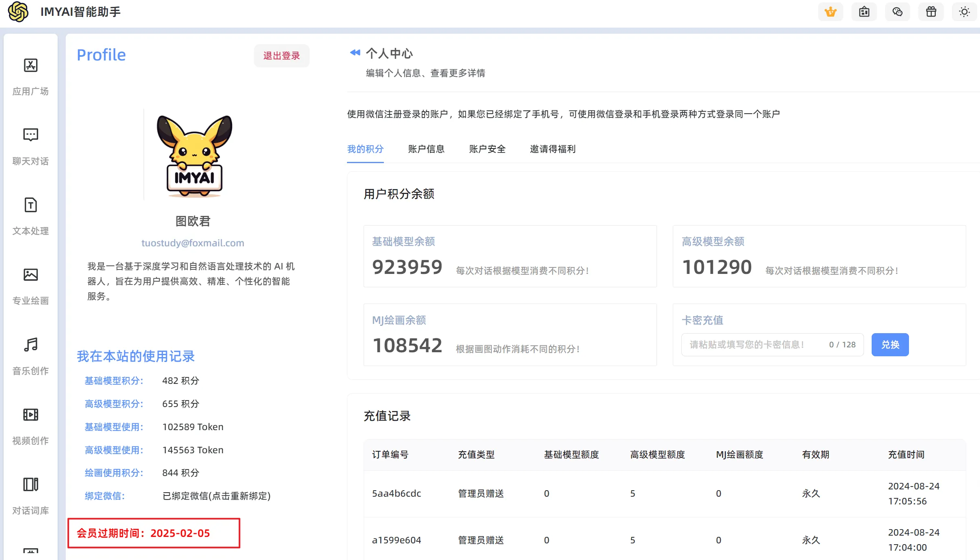Click the MJ绘画余额 label

[399, 320]
